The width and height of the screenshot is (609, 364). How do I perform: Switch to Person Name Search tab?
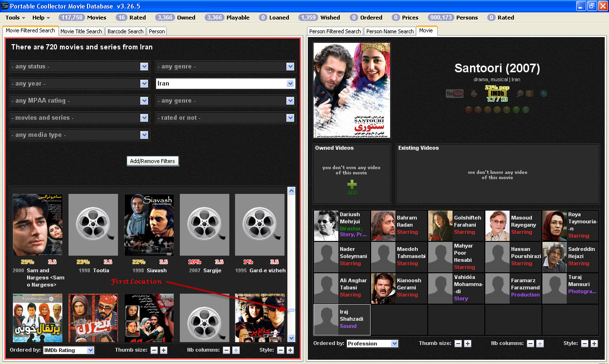point(390,31)
